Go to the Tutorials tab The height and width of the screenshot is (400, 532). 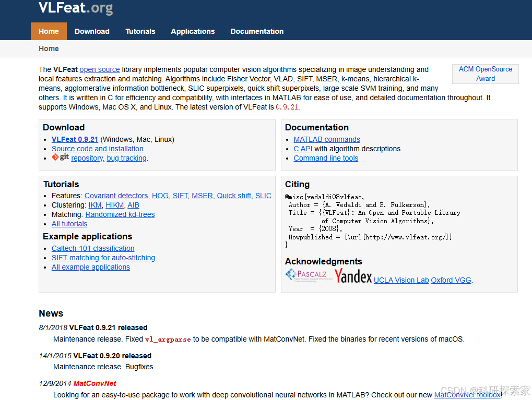point(140,31)
